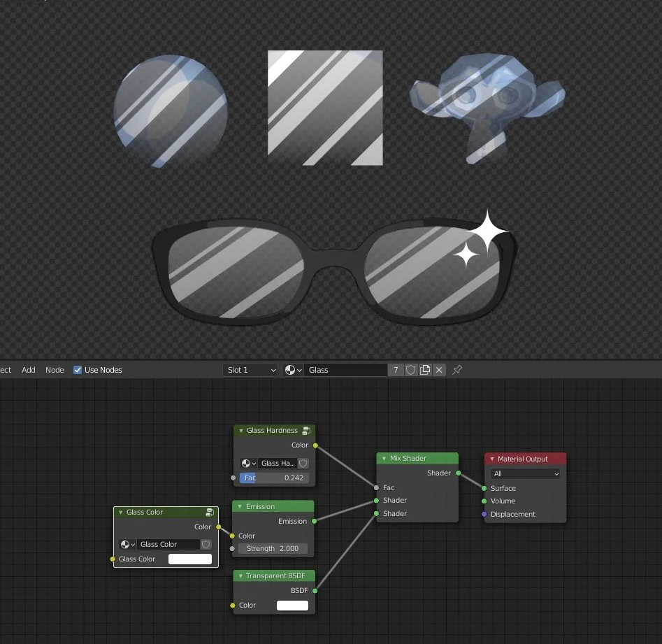662x644 pixels.
Task: Toggle the Use Nodes checkbox
Action: tap(77, 370)
